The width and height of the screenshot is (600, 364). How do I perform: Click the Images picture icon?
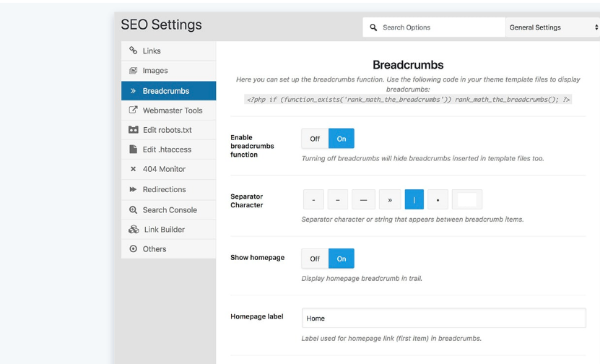[133, 71]
